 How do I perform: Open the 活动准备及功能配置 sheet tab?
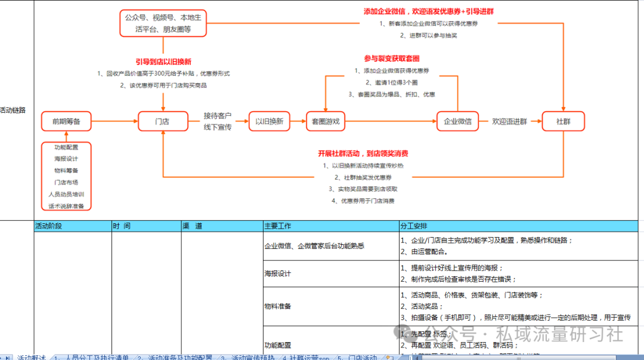click(x=175, y=357)
